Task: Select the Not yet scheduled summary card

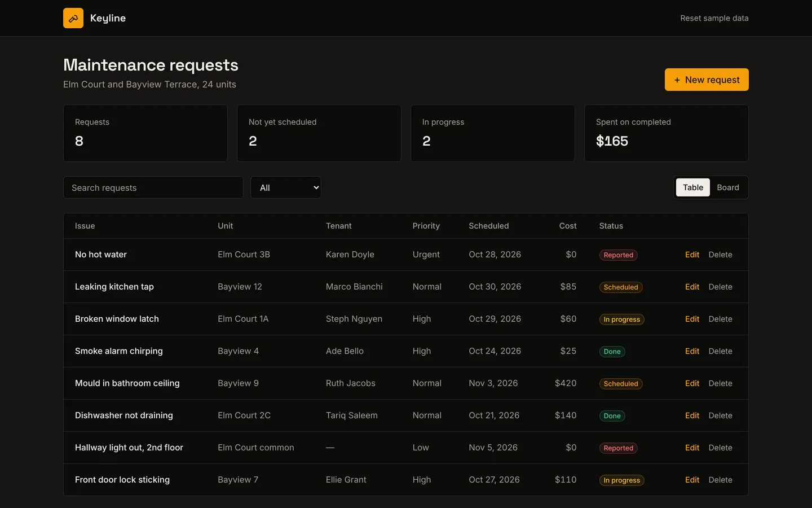Action: click(319, 133)
